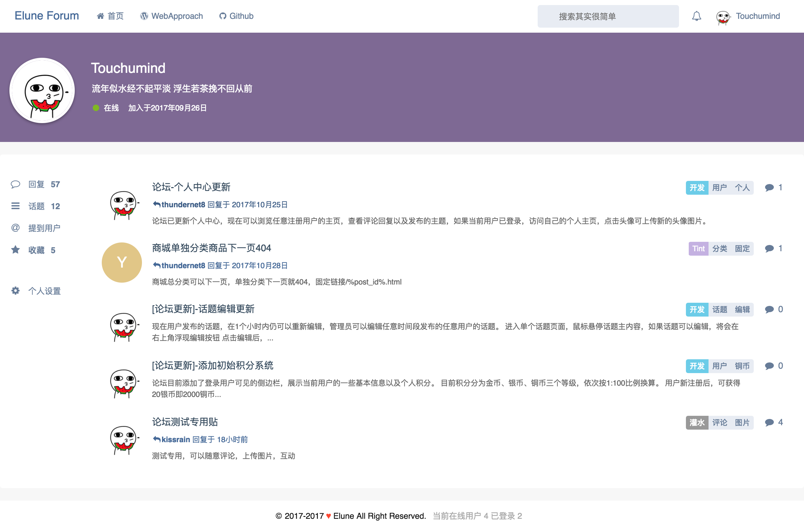Open topic 论坛-个人中心更新

[191, 187]
